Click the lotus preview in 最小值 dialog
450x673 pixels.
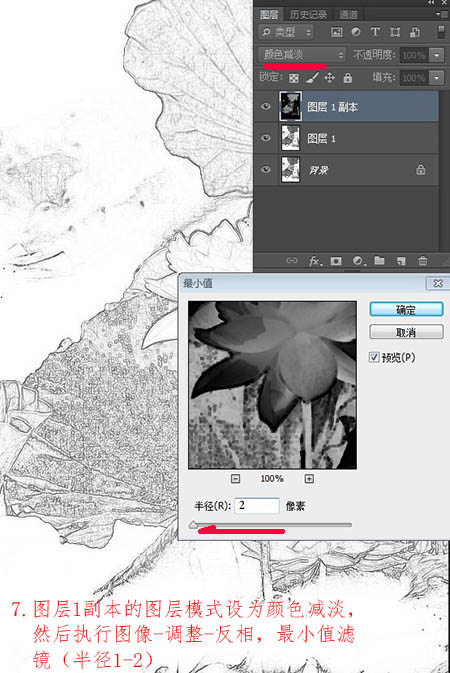pyautogui.click(x=272, y=385)
